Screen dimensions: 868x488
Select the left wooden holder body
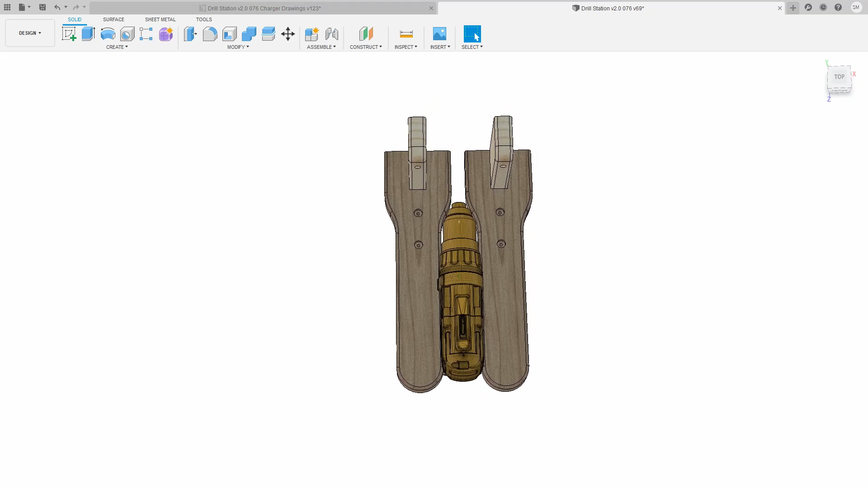point(418,289)
